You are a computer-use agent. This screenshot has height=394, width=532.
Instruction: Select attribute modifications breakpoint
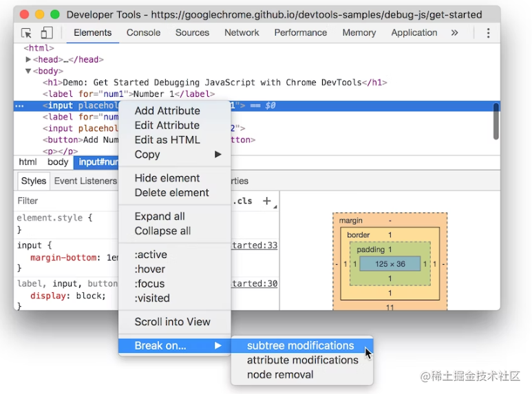[302, 360]
